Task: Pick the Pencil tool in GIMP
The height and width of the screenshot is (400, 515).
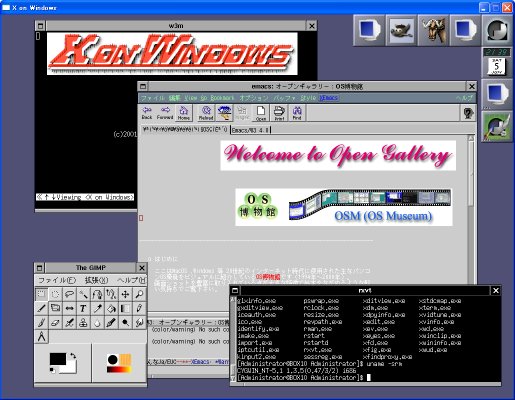Action: pyautogui.click(x=139, y=308)
